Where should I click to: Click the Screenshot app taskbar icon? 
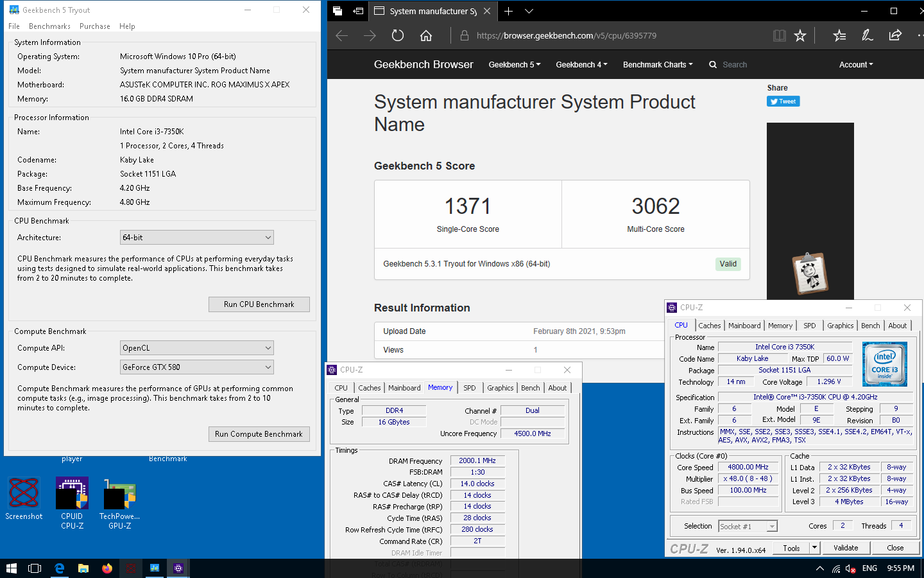(x=131, y=568)
